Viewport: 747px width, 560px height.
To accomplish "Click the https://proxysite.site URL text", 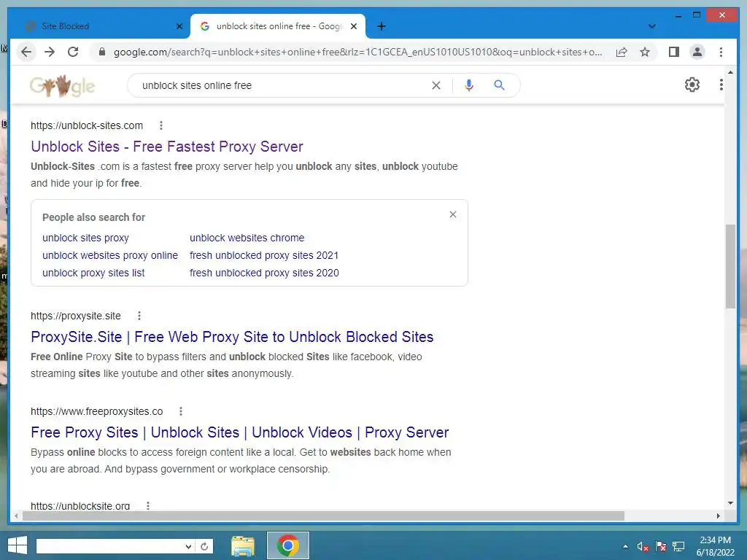I will 76,316.
